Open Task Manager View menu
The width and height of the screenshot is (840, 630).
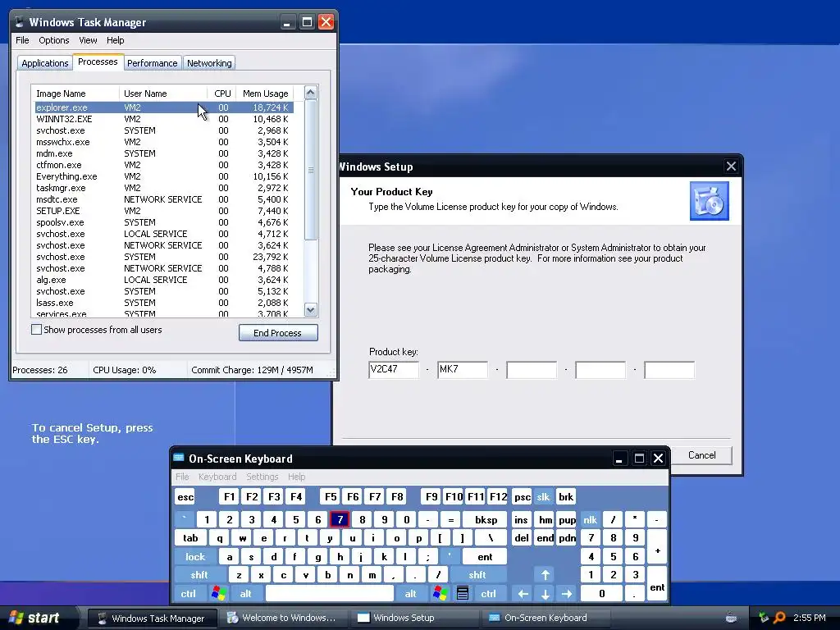pos(88,40)
